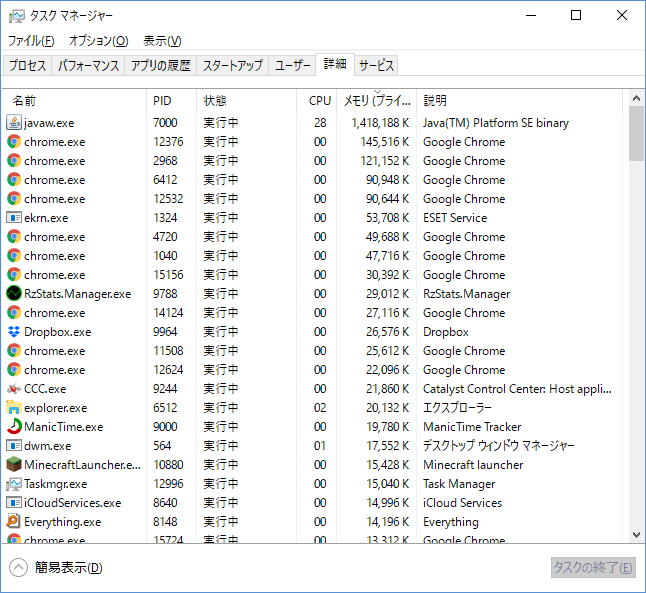
Task: Select the Task Manager description text
Action: [459, 484]
